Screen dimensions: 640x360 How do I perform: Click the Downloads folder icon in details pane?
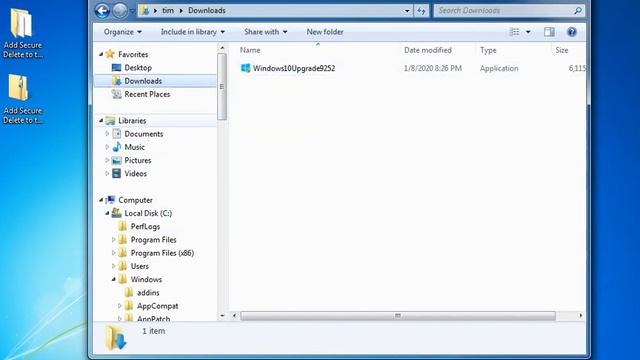(116, 338)
